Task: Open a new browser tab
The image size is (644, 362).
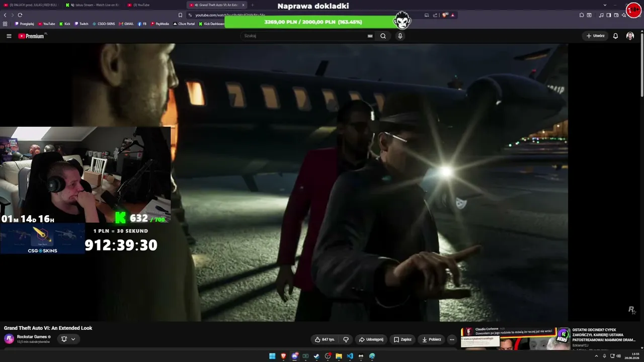Action: tap(253, 5)
